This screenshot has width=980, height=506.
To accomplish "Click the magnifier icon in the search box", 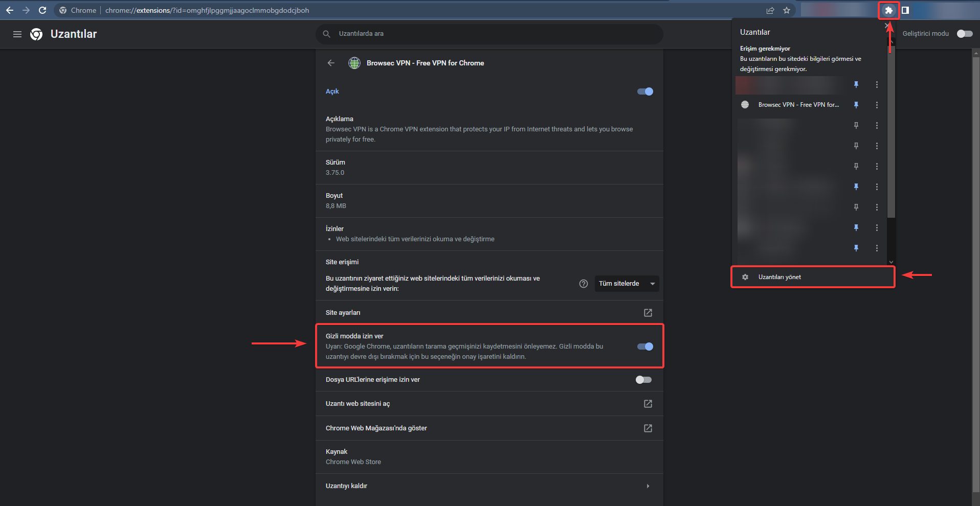I will click(x=326, y=34).
